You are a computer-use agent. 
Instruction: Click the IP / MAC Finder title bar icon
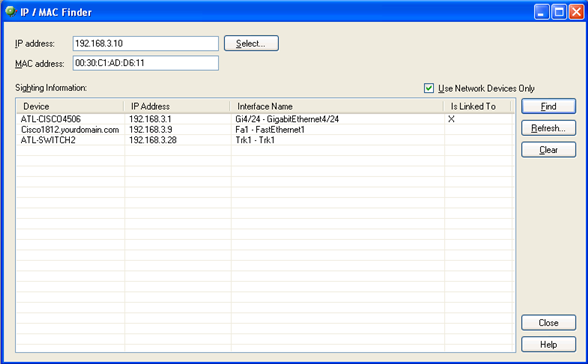[11, 12]
